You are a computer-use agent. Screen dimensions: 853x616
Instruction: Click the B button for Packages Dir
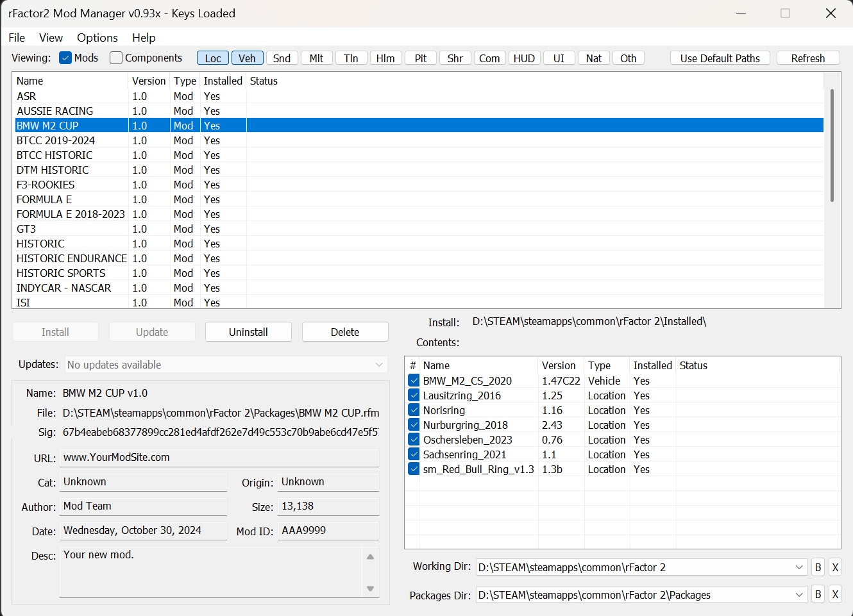[818, 595]
